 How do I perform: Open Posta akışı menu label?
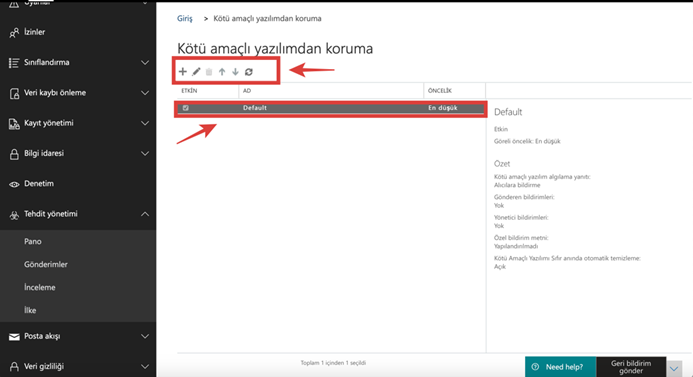tap(42, 336)
